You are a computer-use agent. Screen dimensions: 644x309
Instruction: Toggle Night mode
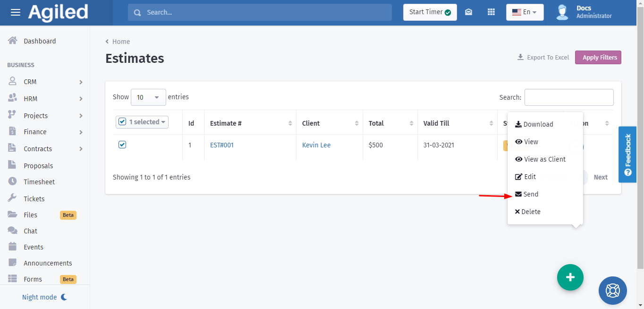(x=44, y=297)
